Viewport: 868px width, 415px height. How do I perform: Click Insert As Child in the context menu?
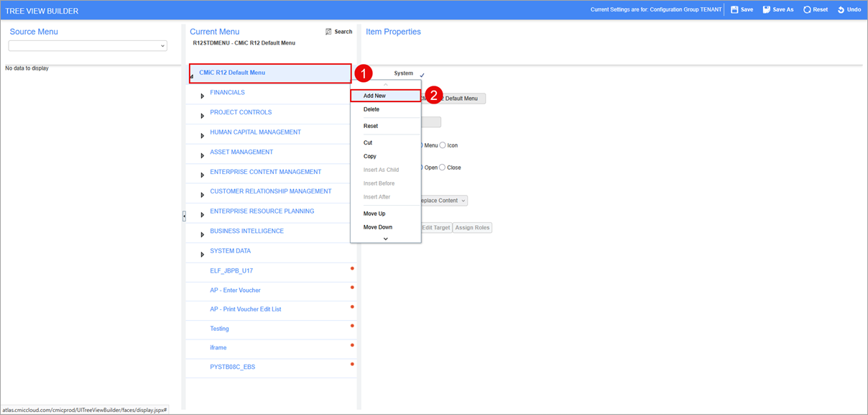click(x=385, y=170)
